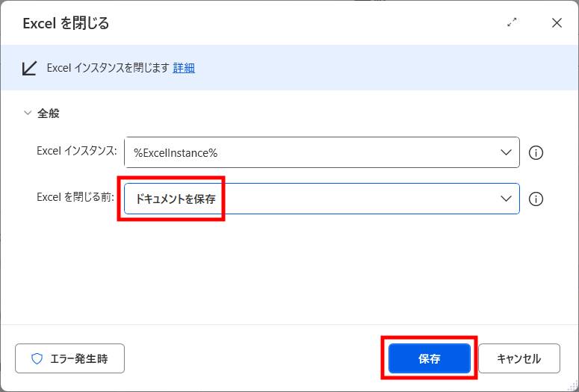Show info for Excel インスタンス

pyautogui.click(x=536, y=152)
